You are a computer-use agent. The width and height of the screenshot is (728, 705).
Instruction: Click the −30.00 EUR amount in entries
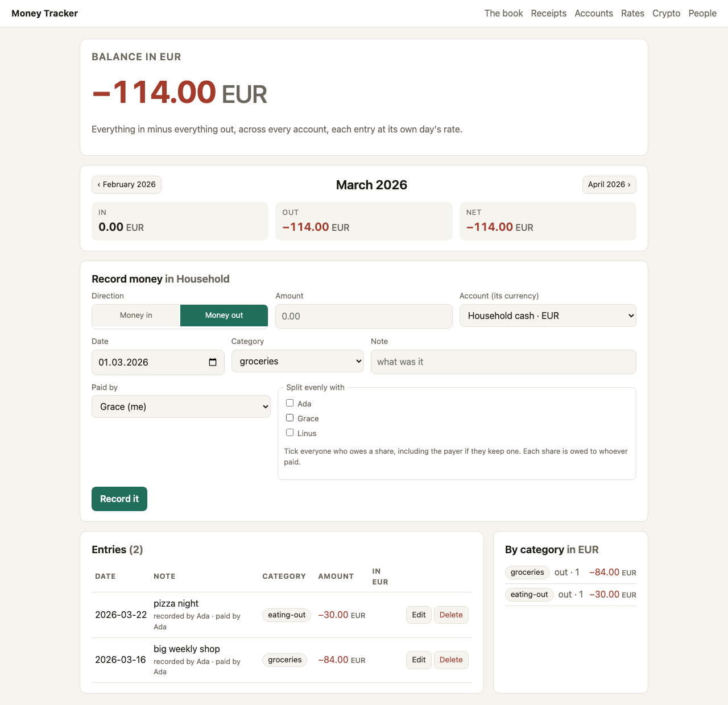342,615
